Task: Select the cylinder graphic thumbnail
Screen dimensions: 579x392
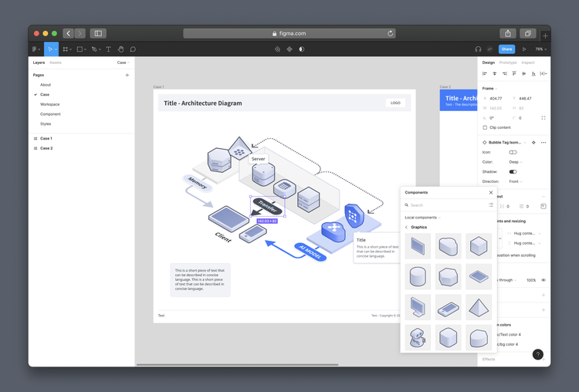Action: [x=418, y=276]
